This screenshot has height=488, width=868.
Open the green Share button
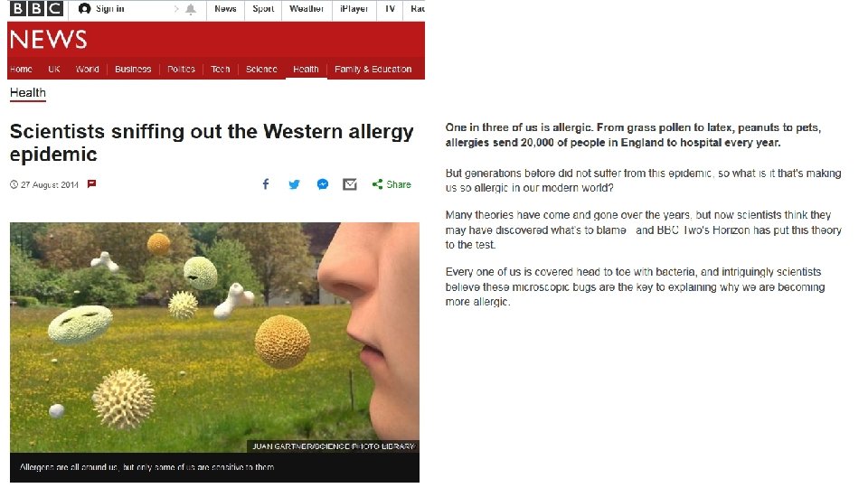(392, 184)
